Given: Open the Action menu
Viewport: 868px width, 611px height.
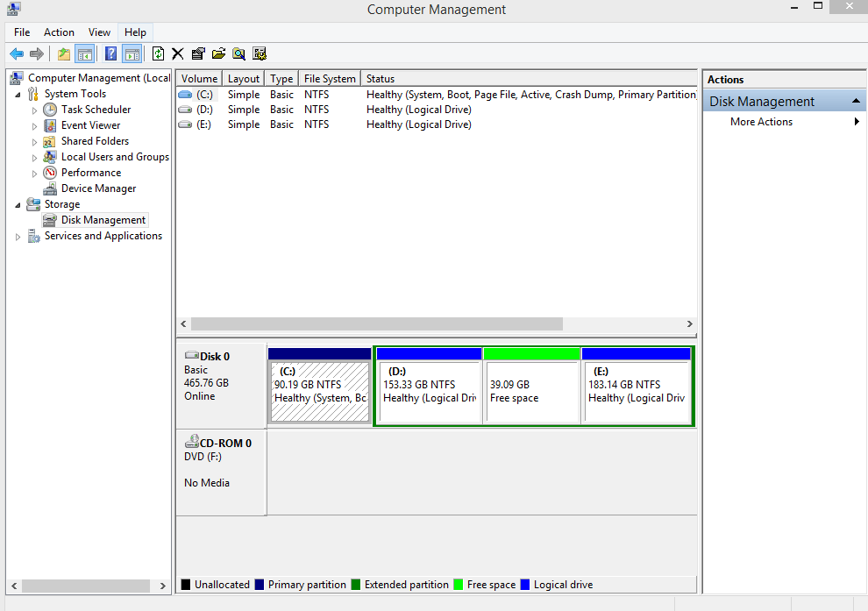Looking at the screenshot, I should (x=60, y=32).
